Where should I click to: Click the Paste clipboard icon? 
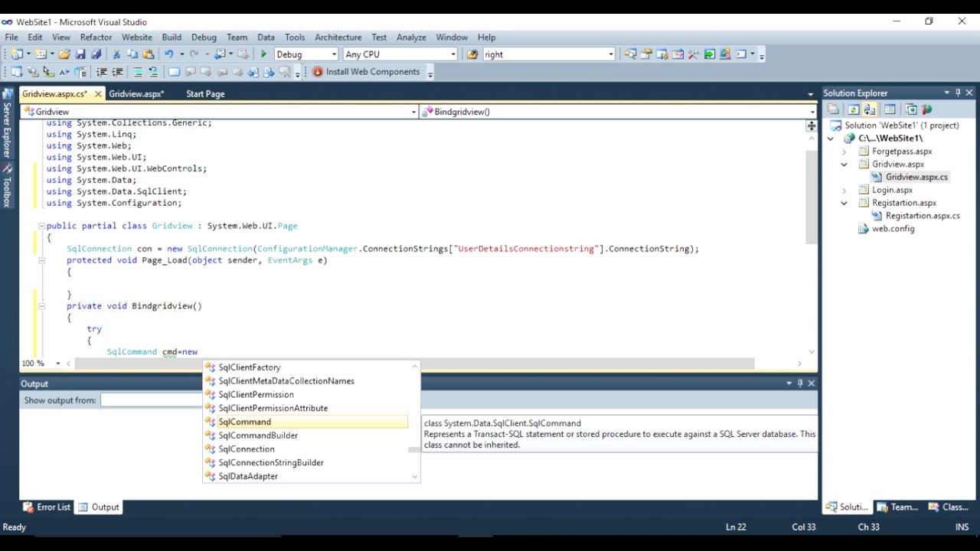tap(149, 54)
